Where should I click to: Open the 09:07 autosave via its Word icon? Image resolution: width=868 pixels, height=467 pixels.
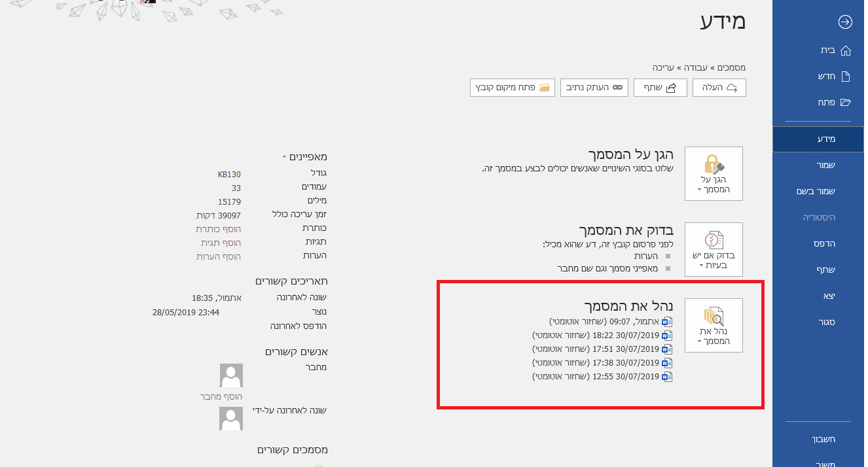point(666,321)
